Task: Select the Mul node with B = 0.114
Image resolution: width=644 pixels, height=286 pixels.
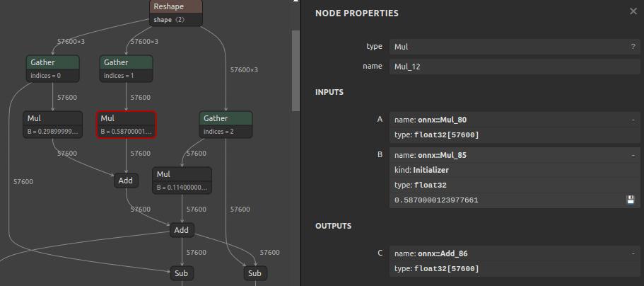Action: click(x=182, y=181)
